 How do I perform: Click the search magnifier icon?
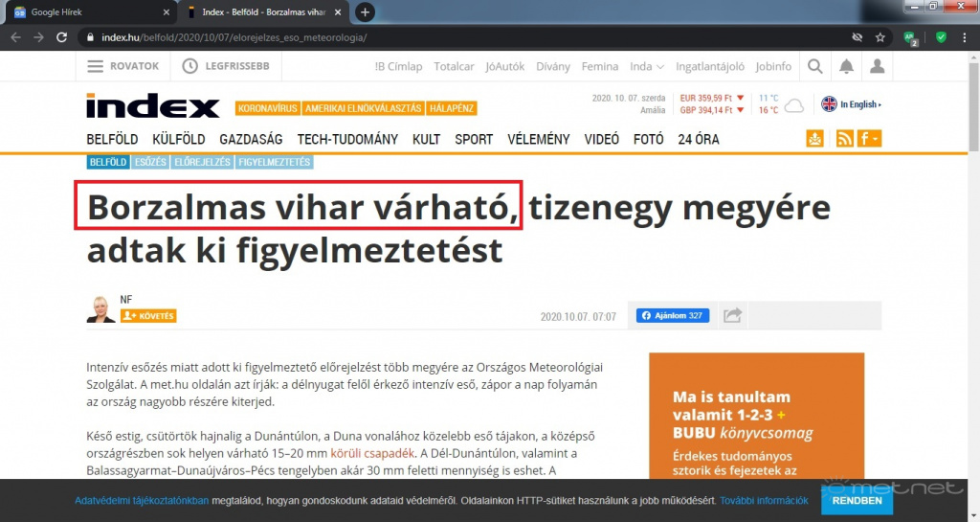(814, 66)
